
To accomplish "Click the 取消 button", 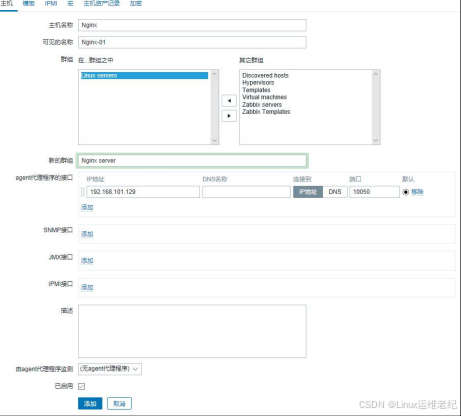I will 119,404.
